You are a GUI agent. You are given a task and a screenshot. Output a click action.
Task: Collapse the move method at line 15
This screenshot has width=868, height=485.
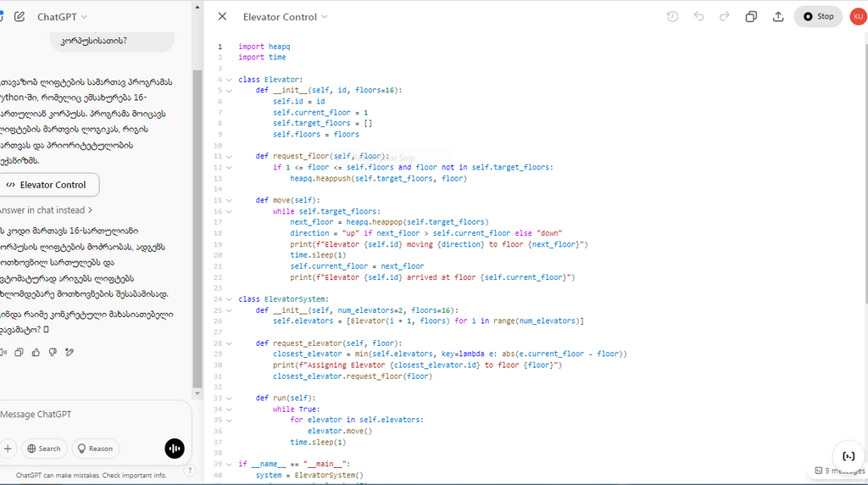pos(229,200)
